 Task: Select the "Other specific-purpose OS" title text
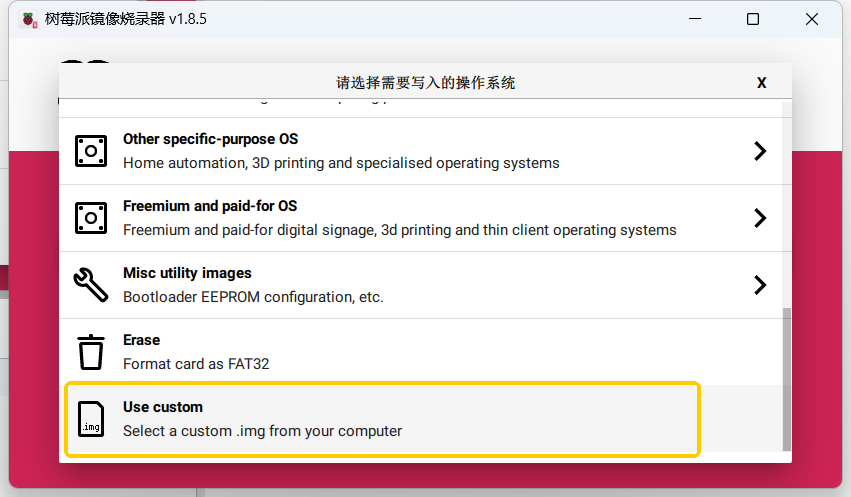click(210, 139)
